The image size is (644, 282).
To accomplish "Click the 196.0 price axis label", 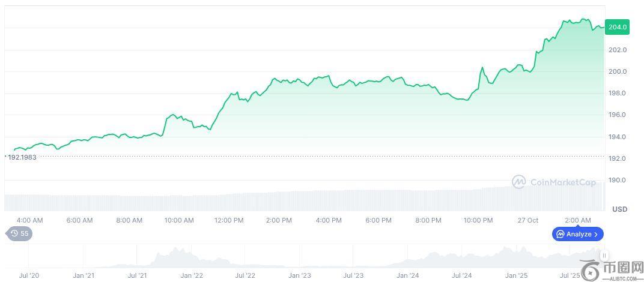I will [617, 115].
